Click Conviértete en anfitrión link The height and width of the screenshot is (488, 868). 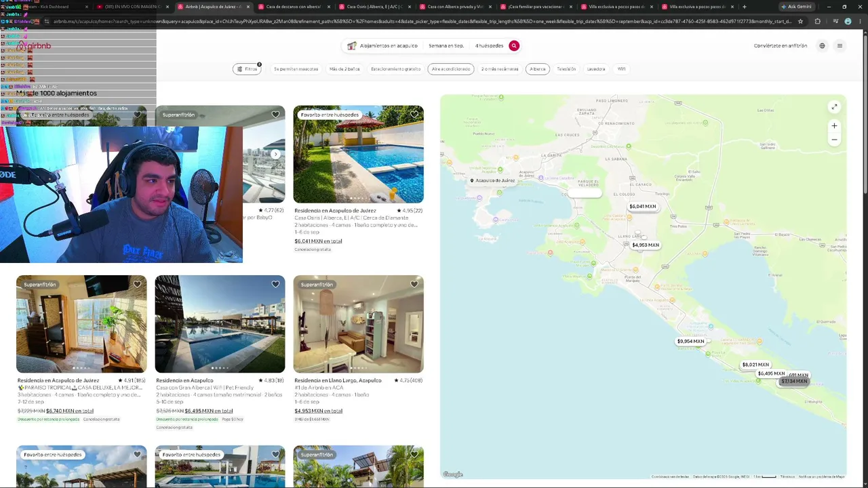click(781, 46)
